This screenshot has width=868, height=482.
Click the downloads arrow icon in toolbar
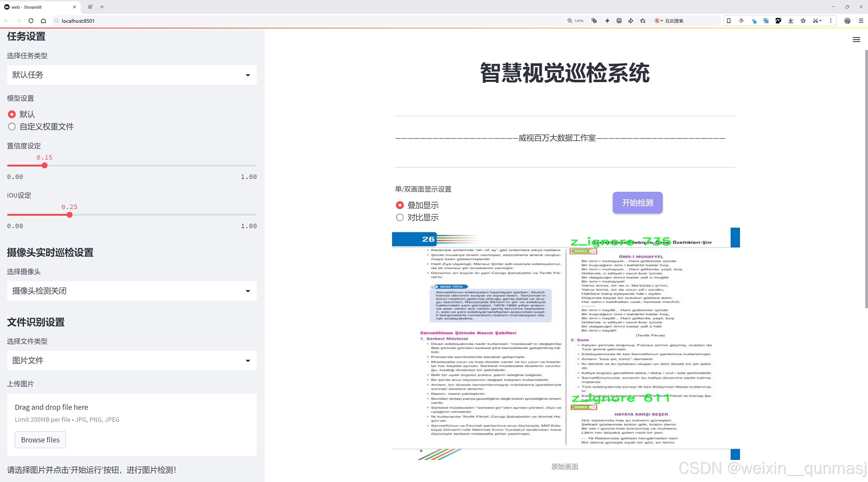point(791,21)
